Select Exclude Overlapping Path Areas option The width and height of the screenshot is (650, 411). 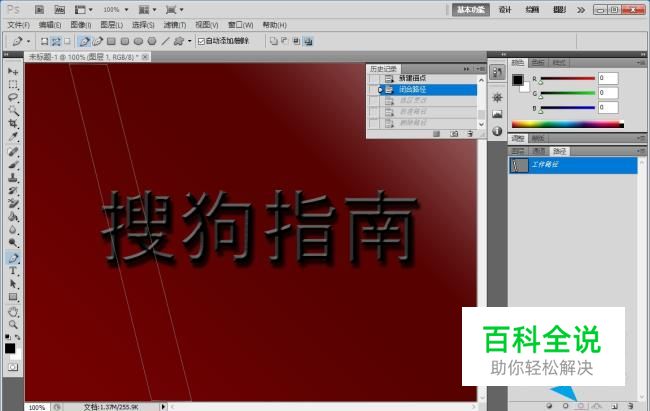(x=308, y=41)
